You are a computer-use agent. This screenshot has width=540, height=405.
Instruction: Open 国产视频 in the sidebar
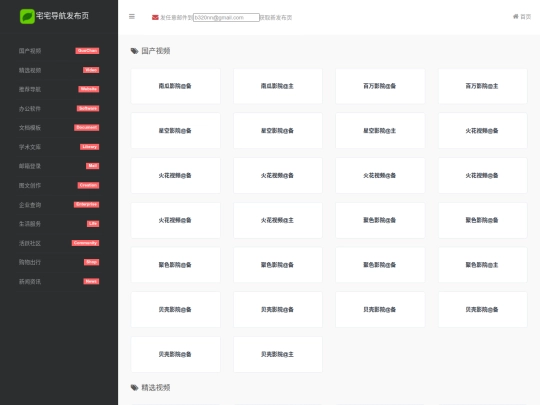[59, 51]
